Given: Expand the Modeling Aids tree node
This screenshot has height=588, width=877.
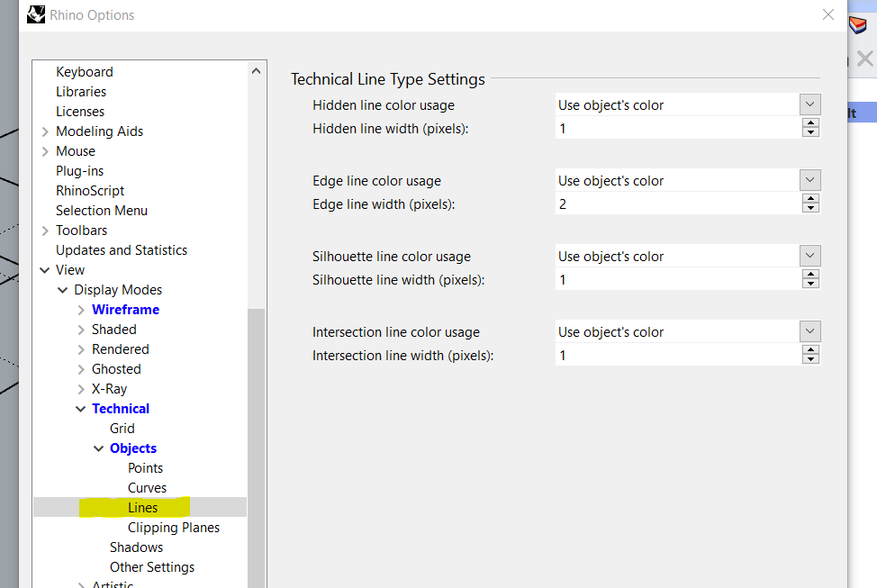Looking at the screenshot, I should [x=45, y=131].
